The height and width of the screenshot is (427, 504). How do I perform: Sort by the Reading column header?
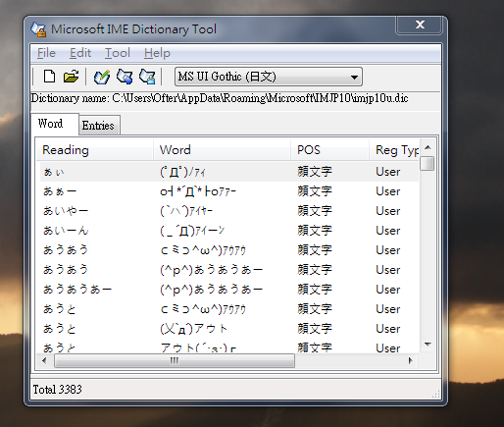click(x=94, y=150)
